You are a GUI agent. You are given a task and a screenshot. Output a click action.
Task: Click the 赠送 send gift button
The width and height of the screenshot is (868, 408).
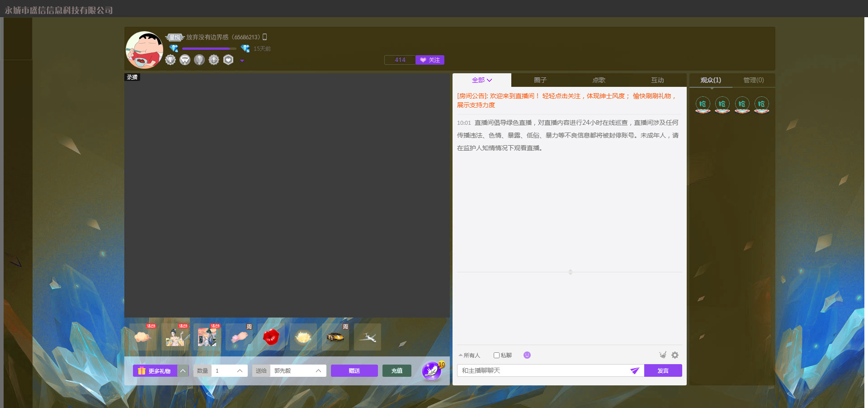coord(354,371)
